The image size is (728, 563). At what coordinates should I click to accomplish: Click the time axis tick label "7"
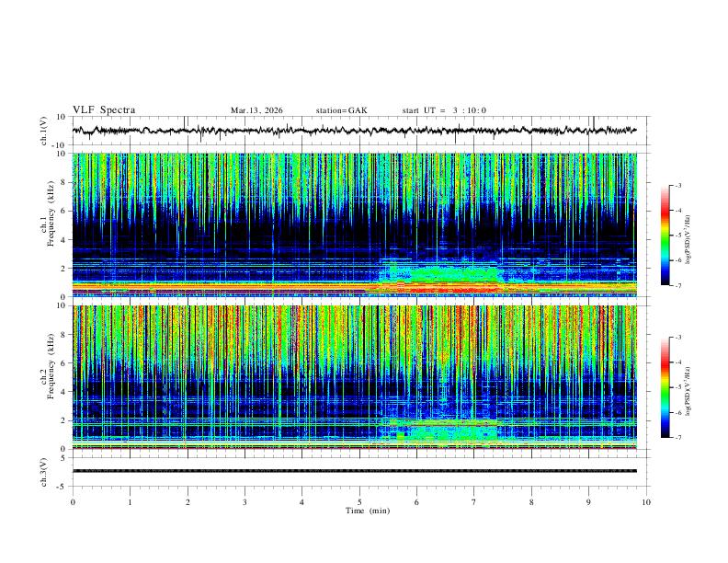click(x=474, y=502)
